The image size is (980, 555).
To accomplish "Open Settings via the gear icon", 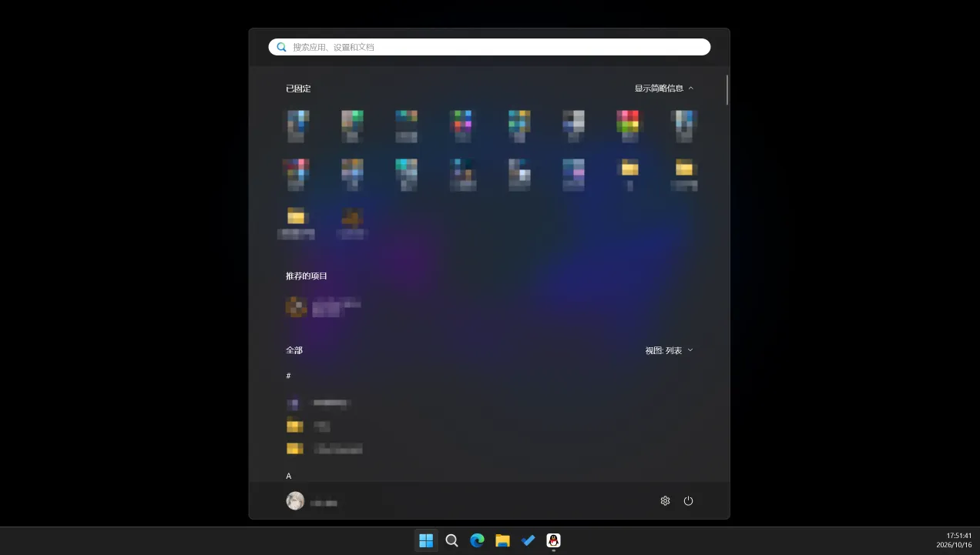I will 665,501.
